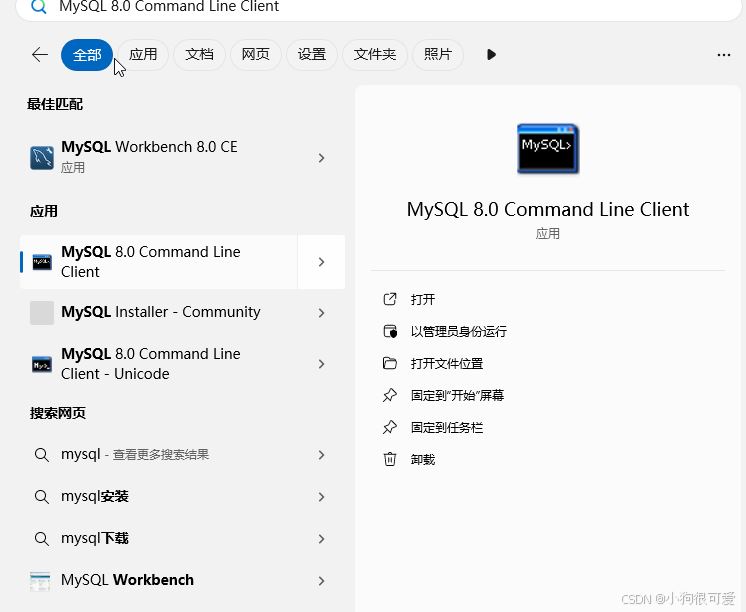
Task: Open the three-dot options menu
Action: pyautogui.click(x=724, y=55)
